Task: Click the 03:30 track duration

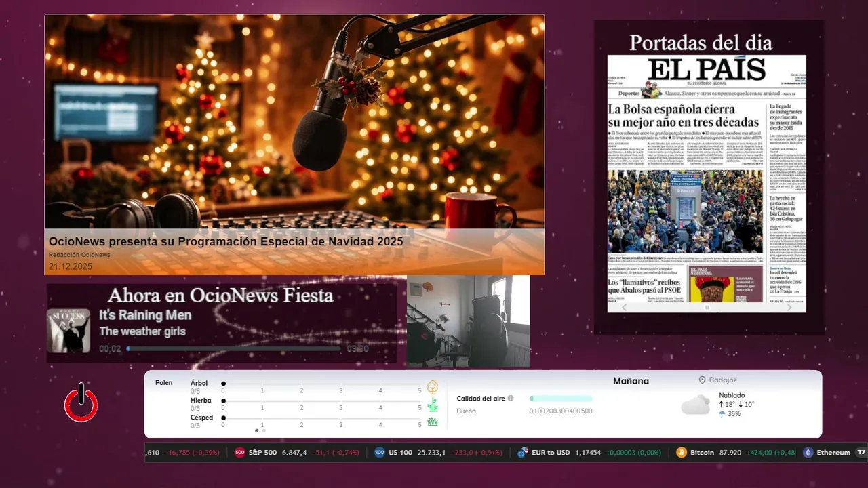Action: click(x=357, y=349)
